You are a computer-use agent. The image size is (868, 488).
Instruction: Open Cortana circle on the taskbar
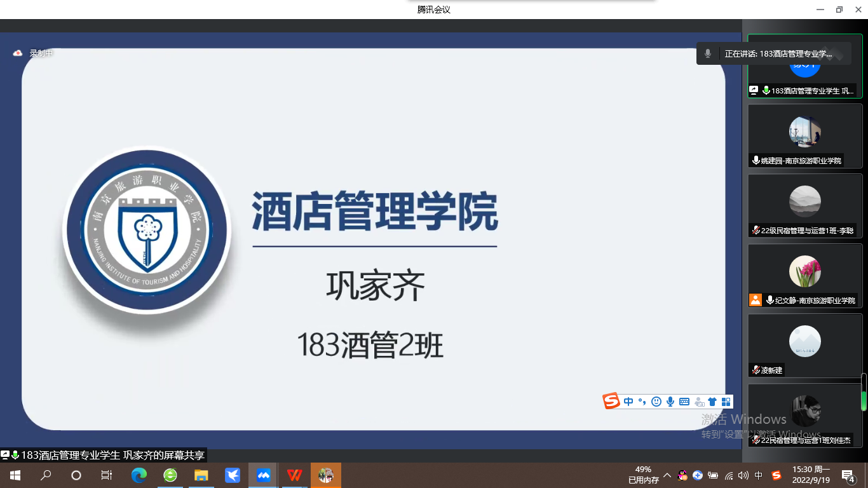tap(76, 475)
